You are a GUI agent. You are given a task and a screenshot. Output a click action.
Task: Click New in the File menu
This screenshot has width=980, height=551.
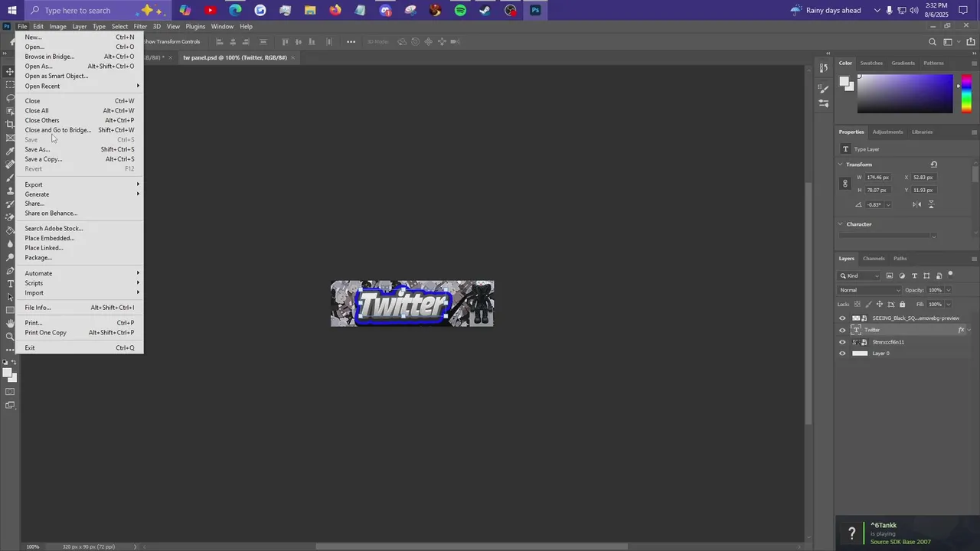(x=80, y=37)
